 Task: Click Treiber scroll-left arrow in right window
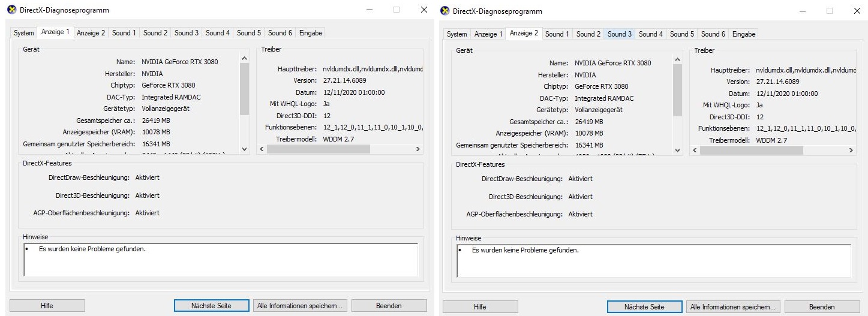pyautogui.click(x=695, y=151)
